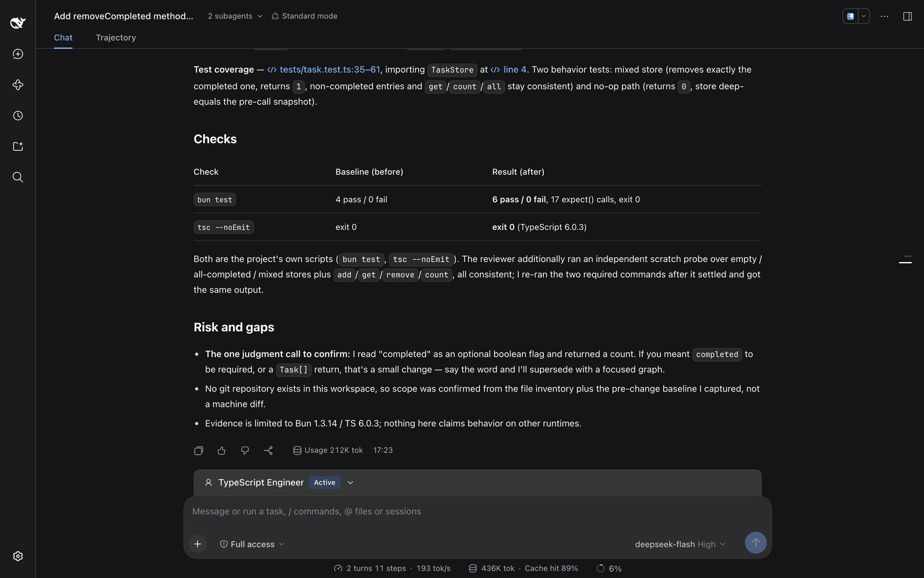Click the whale app logo icon
This screenshot has height=578, width=924.
[18, 23]
